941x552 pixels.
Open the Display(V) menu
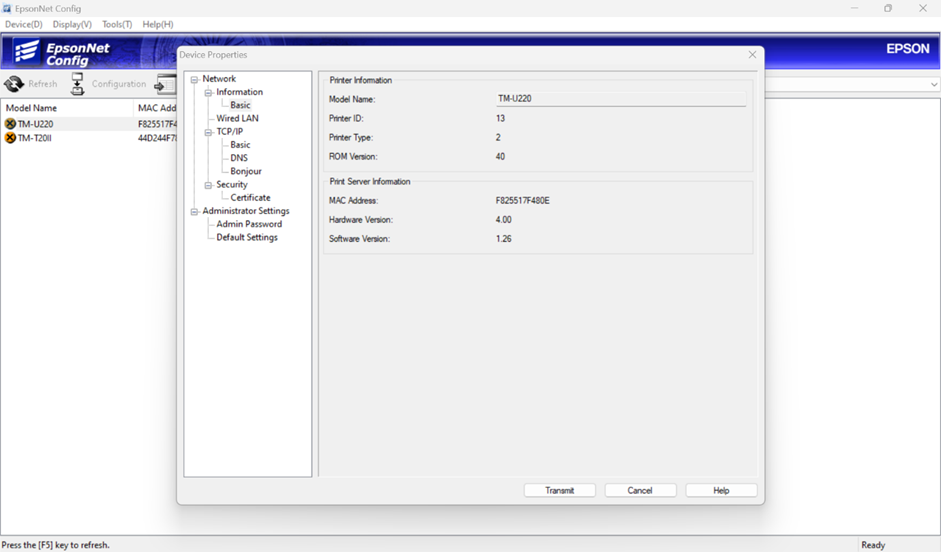point(72,25)
